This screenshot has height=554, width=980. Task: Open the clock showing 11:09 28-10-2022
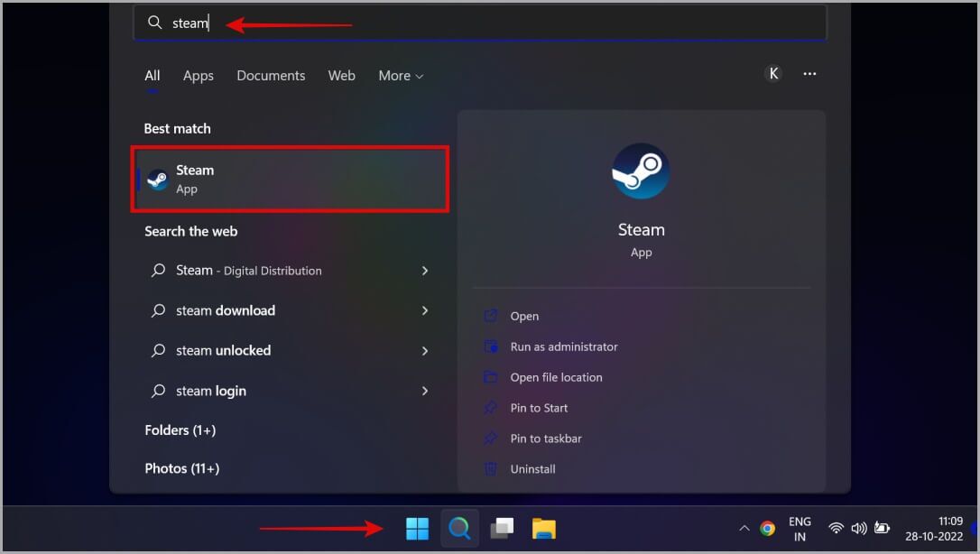[934, 529]
